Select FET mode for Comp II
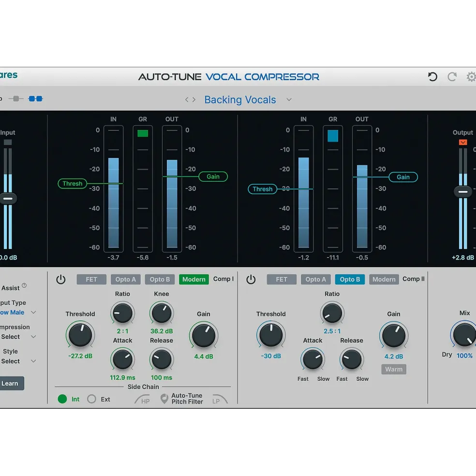Viewport: 476px width, 476px height. tap(282, 279)
